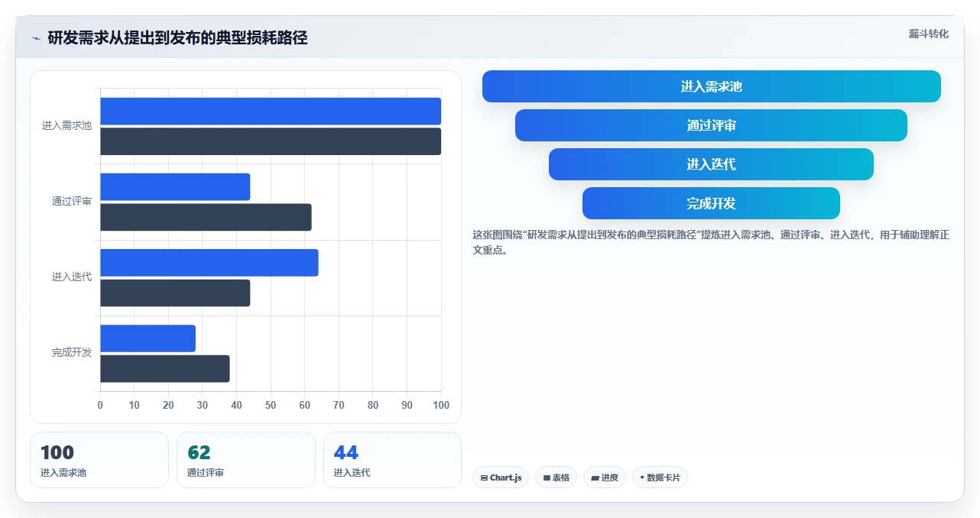
Task: Select the 完成开发 funnel stage bar
Action: (711, 203)
